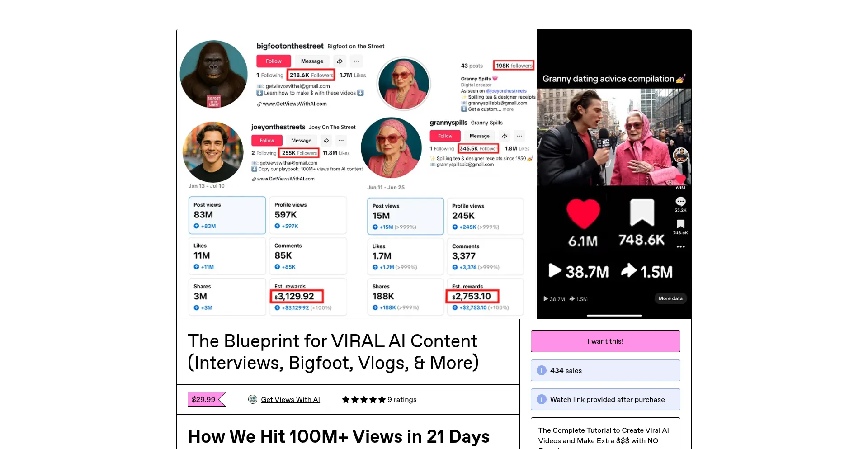Click the large red heart icon
The width and height of the screenshot is (868, 449).
click(583, 213)
